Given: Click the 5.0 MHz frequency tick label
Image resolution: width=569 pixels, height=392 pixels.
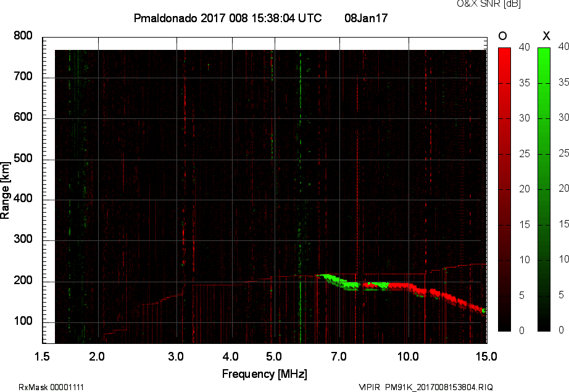Looking at the screenshot, I should tap(273, 357).
